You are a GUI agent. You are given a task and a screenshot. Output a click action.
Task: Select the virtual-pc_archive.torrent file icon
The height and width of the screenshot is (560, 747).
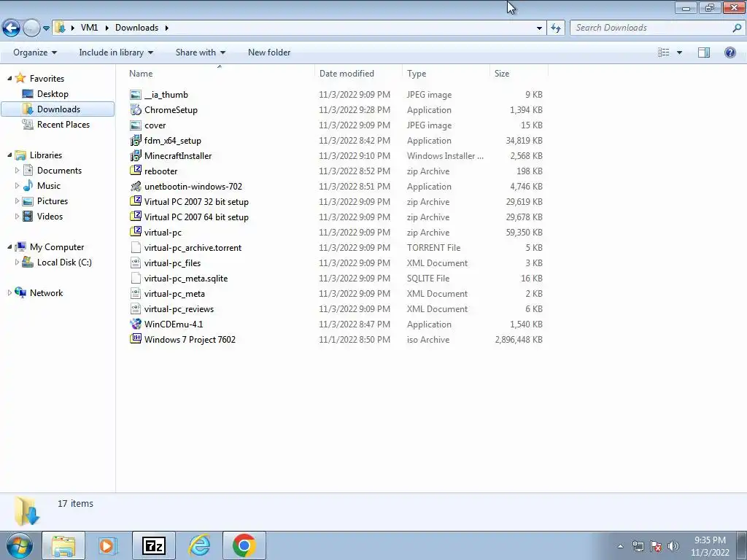[x=136, y=248]
